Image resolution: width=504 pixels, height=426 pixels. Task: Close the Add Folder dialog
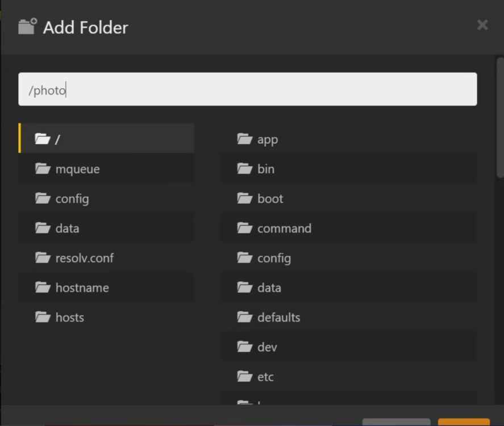tap(482, 25)
